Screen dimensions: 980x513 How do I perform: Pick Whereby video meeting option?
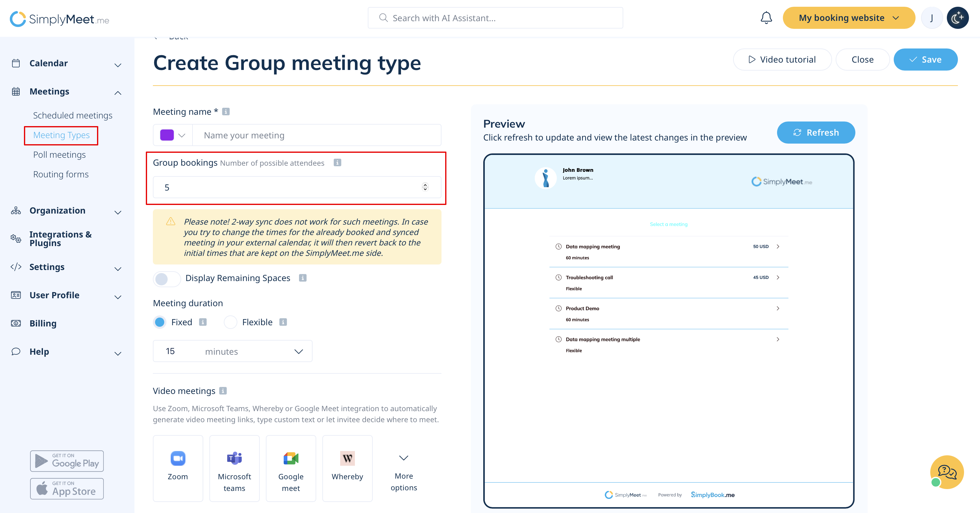pyautogui.click(x=347, y=468)
